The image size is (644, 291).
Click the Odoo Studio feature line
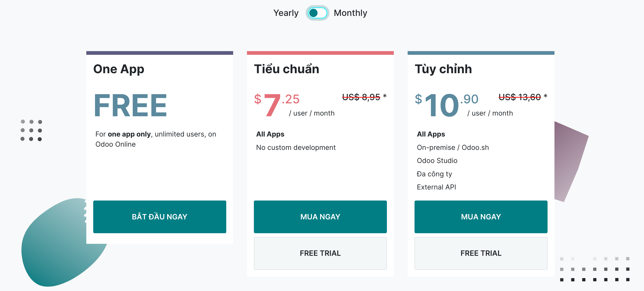437,160
